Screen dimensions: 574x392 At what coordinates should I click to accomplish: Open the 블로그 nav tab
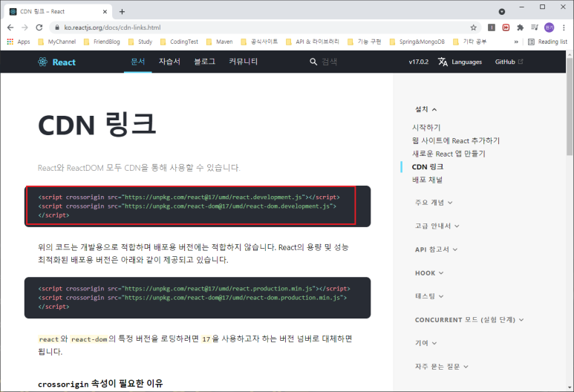204,62
